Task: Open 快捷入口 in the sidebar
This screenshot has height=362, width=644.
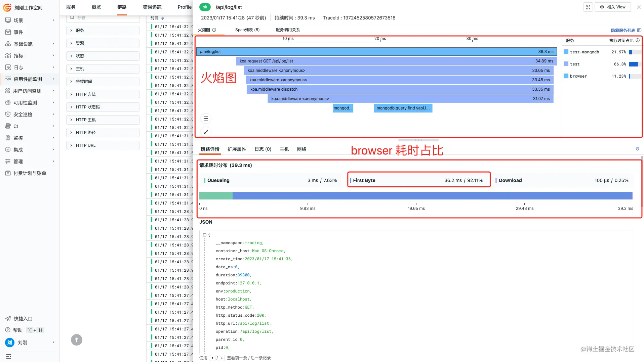Action: (x=19, y=319)
